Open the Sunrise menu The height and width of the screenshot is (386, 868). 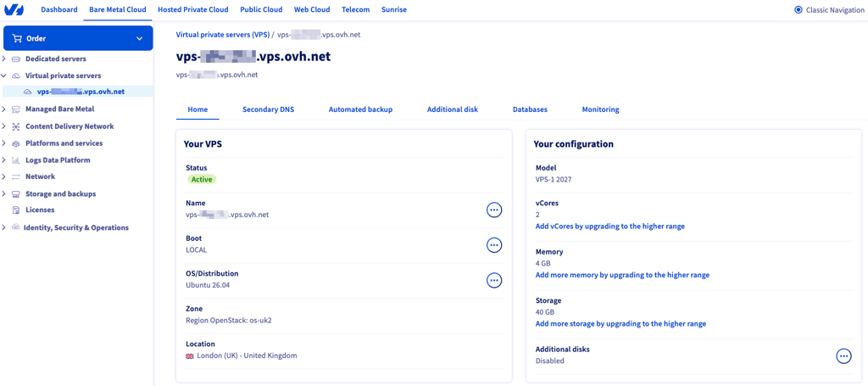394,9
